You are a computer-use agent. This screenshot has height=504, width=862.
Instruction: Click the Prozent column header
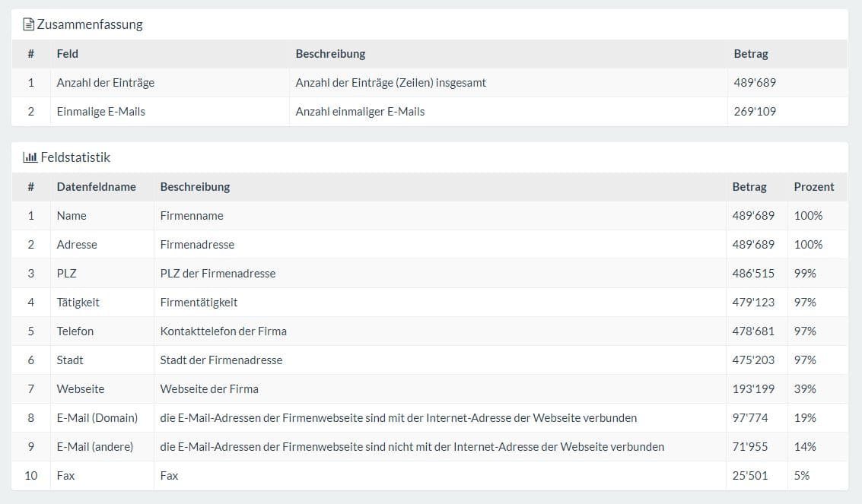coord(813,187)
